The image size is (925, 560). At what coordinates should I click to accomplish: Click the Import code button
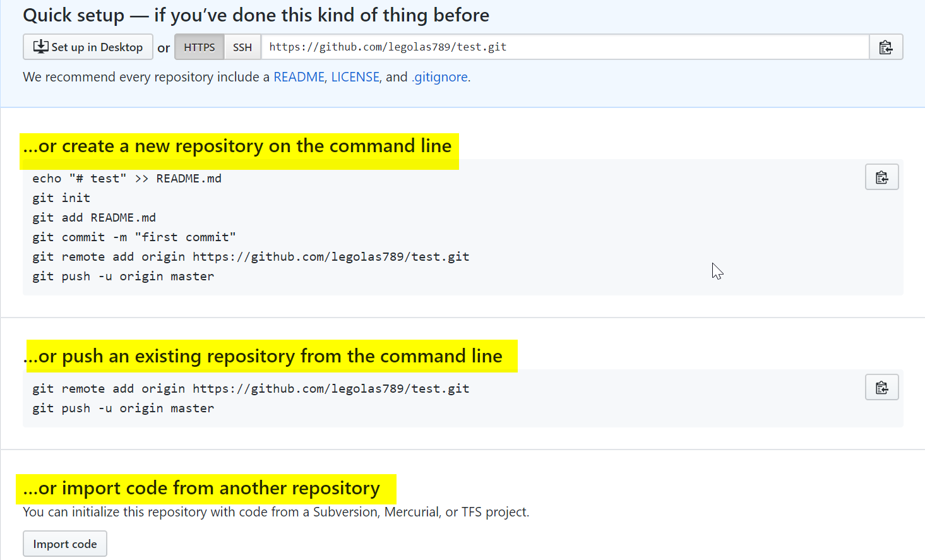(x=65, y=544)
